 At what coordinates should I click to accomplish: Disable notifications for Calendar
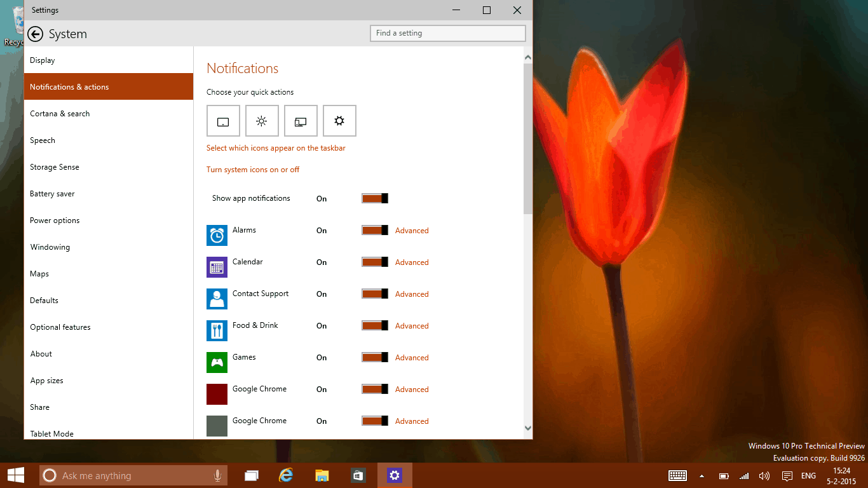pos(375,262)
